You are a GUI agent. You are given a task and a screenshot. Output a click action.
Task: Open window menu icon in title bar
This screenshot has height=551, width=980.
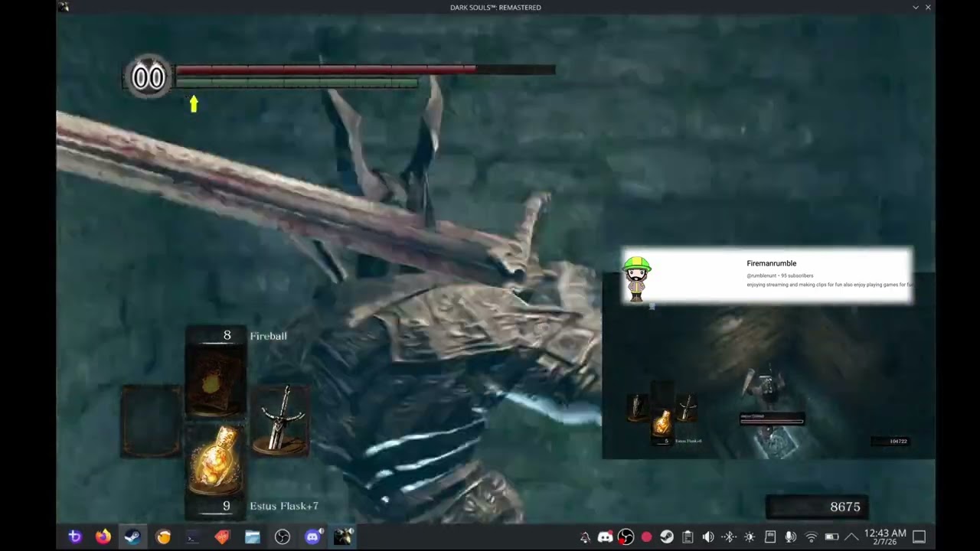[x=63, y=7]
